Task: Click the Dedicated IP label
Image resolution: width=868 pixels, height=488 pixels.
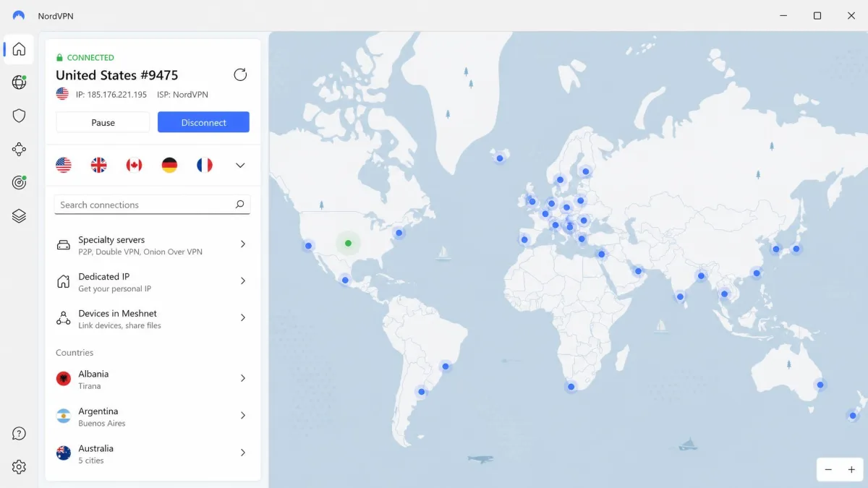Action: pos(103,276)
